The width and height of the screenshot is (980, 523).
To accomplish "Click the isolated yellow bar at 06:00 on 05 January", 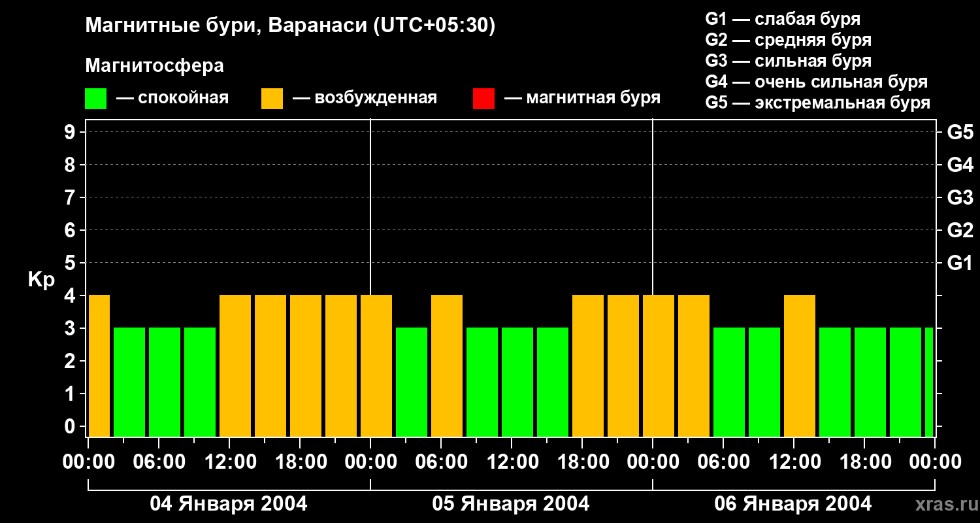I will point(447,365).
